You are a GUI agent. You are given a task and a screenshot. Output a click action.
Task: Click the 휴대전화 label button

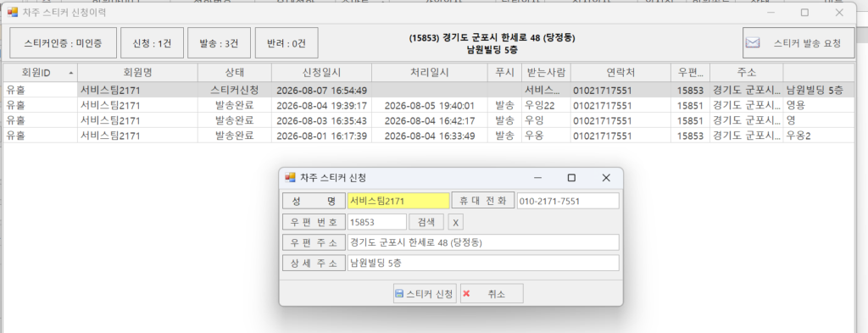point(483,200)
